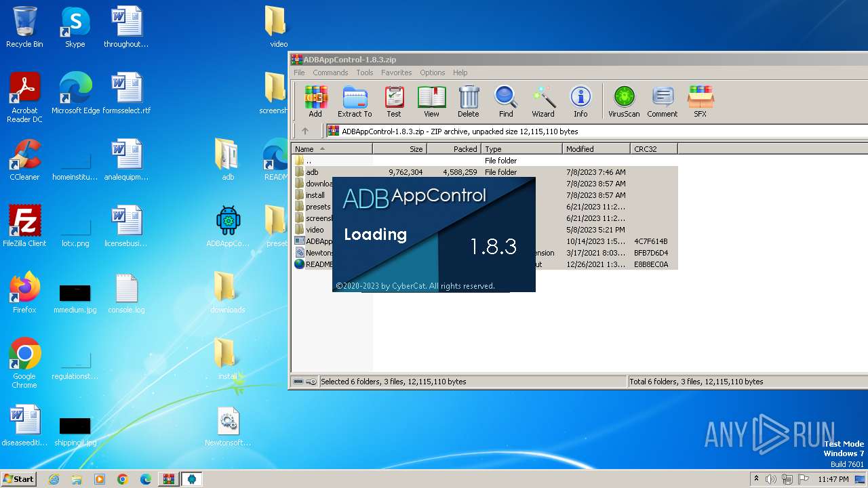
Task: Open the Favorites menu
Action: pyautogui.click(x=396, y=73)
